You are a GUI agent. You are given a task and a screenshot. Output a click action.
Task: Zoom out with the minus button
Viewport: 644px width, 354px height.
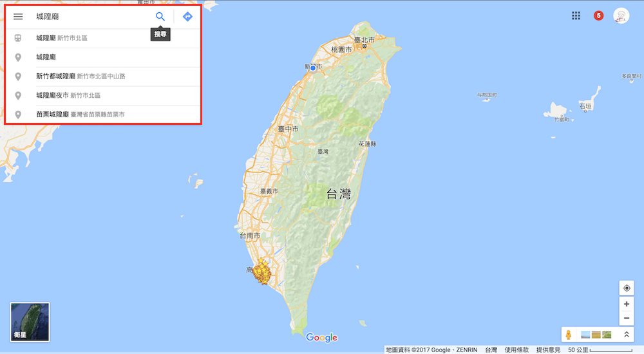(627, 318)
